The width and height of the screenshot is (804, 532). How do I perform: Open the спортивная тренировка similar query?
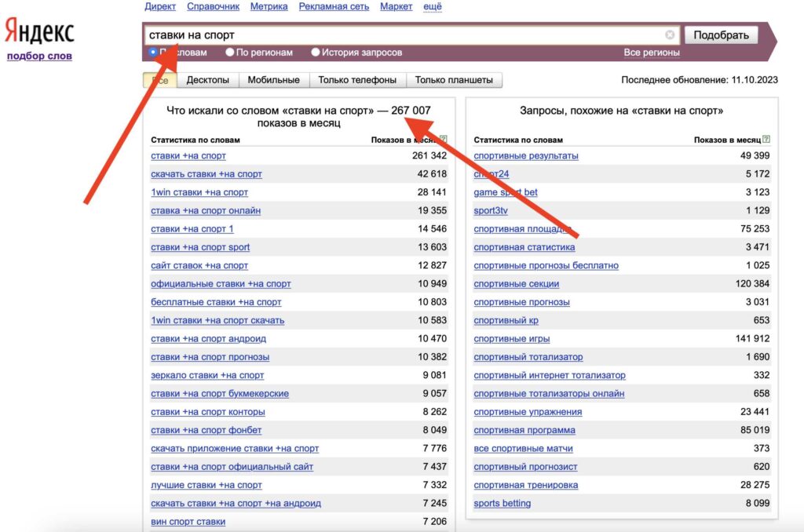click(525, 485)
